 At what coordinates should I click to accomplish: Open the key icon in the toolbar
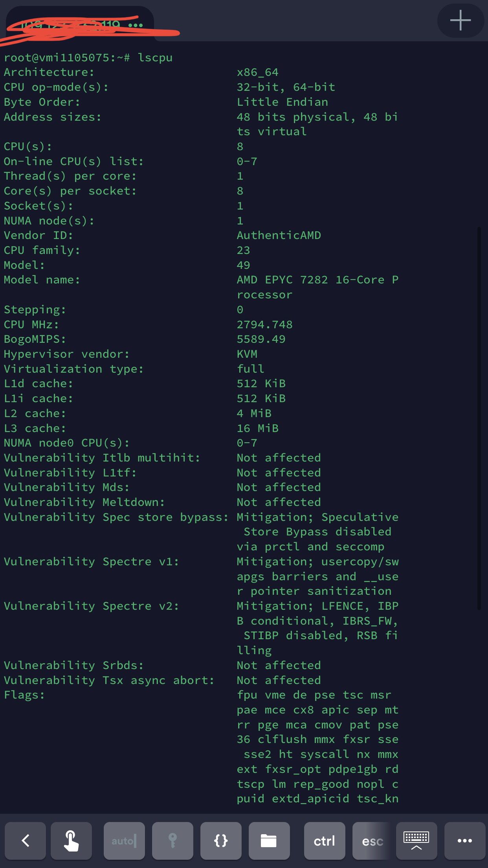172,841
